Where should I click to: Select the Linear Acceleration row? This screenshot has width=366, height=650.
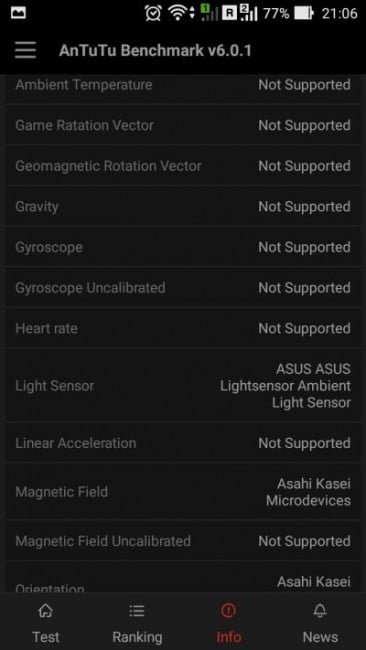click(x=183, y=443)
